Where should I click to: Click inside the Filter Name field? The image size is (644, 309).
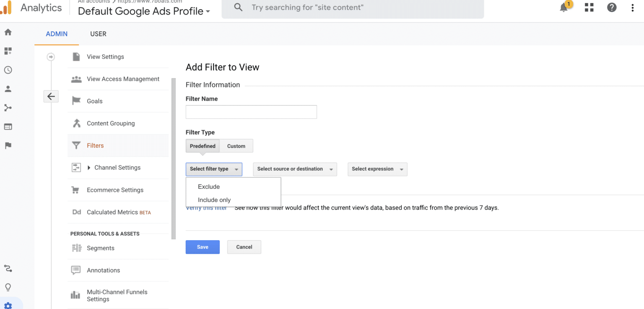[251, 112]
